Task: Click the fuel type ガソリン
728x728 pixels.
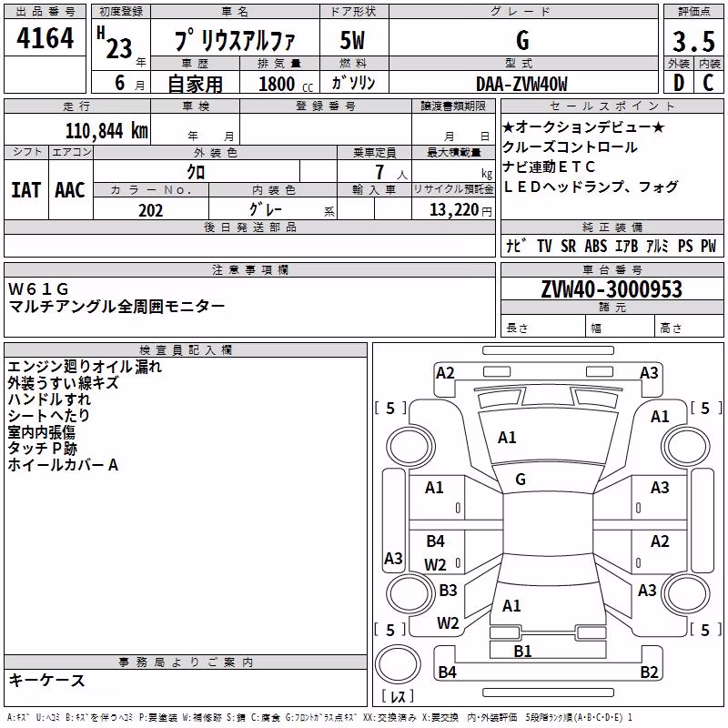Action: [x=353, y=83]
